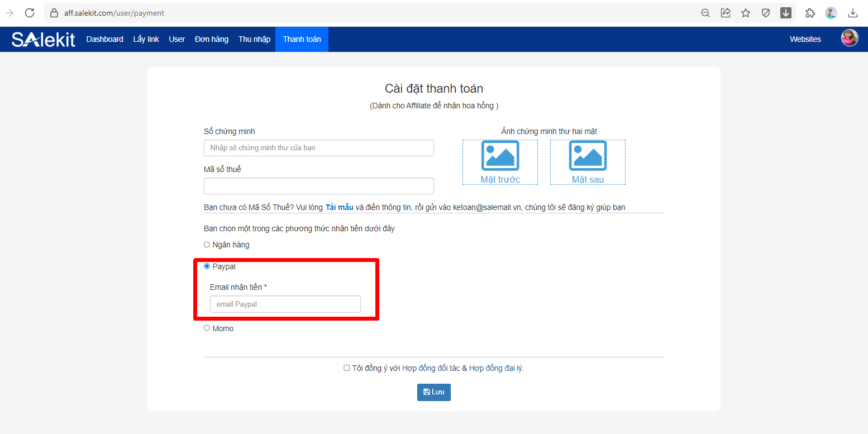This screenshot has width=868, height=434.
Task: Go to the Dashboard menu
Action: point(105,39)
